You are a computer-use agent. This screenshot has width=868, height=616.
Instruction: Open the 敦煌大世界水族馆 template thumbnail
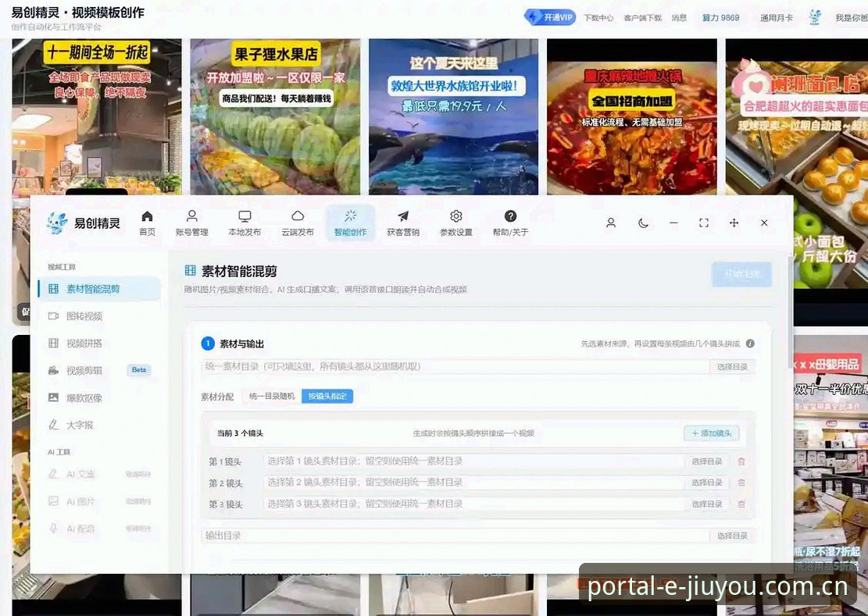click(453, 116)
